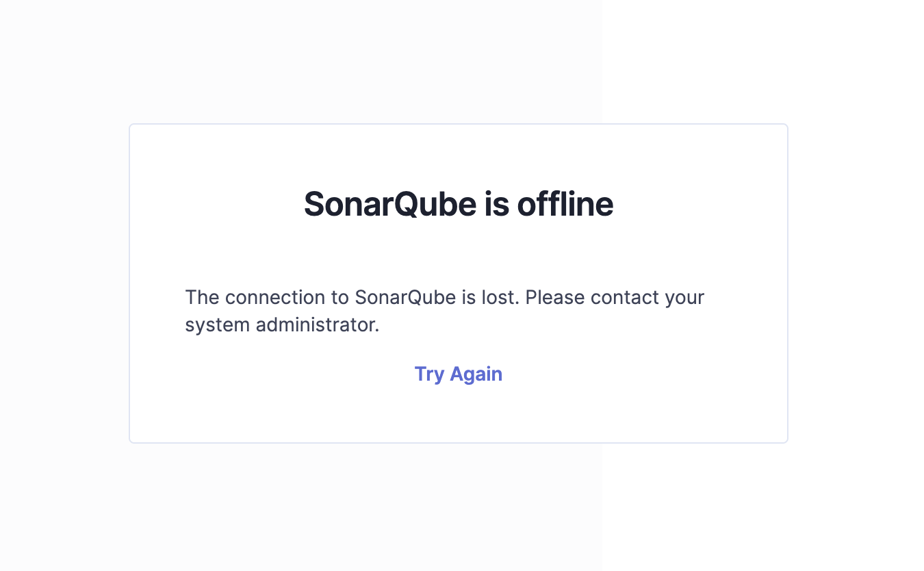Click the word 'administrator.' in the message
Screen dimensions: 924x571
pos(318,325)
